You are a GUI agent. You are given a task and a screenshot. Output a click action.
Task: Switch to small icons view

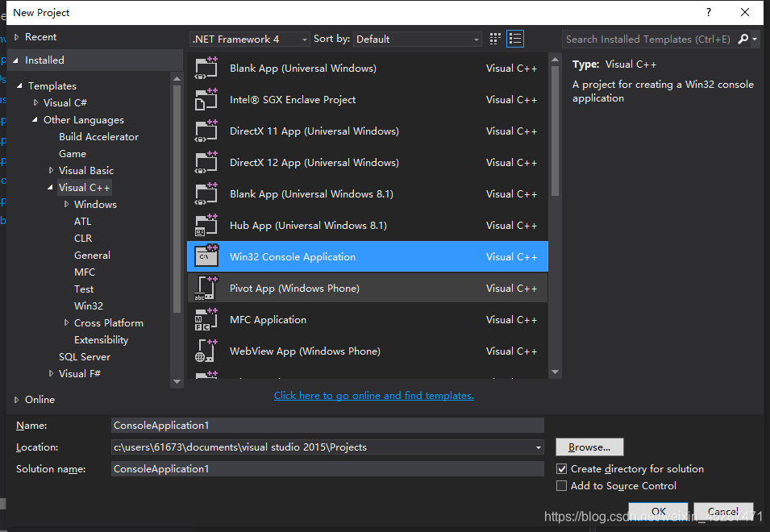(x=495, y=39)
